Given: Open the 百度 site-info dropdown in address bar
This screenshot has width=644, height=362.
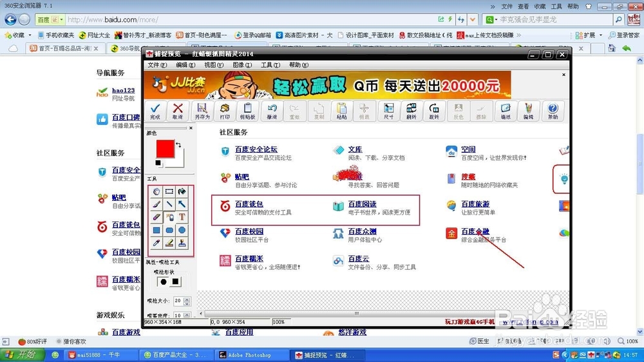Looking at the screenshot, I should tap(62, 20).
